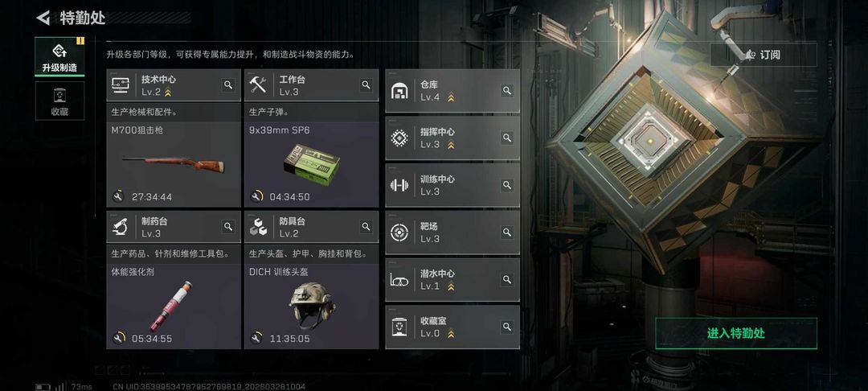Click the 订阅 subscribe button

click(764, 55)
